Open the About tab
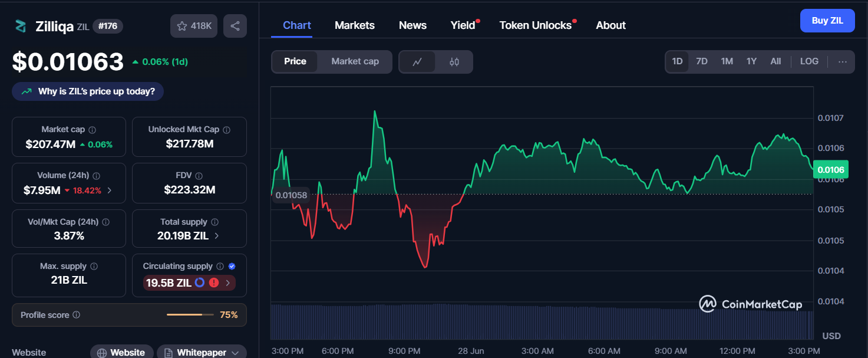 tap(610, 25)
